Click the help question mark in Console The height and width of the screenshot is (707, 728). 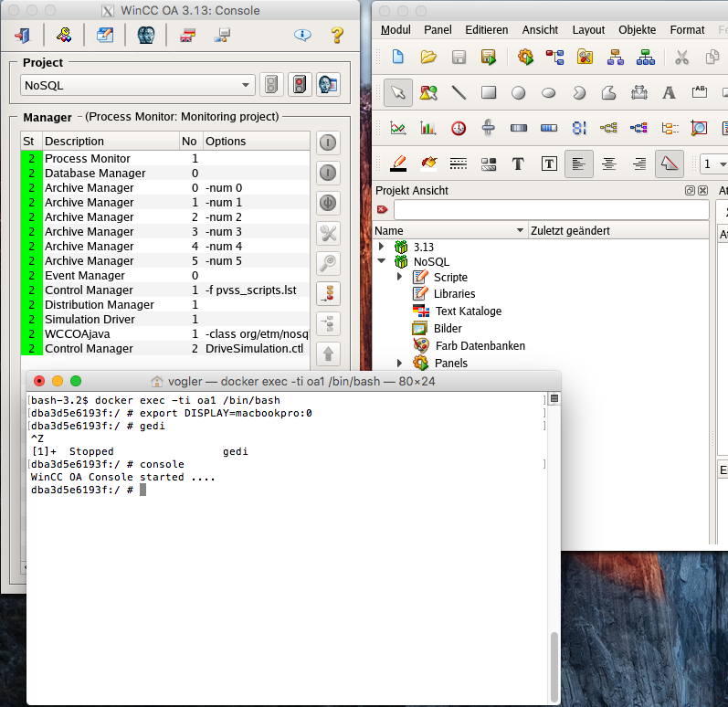click(x=337, y=35)
